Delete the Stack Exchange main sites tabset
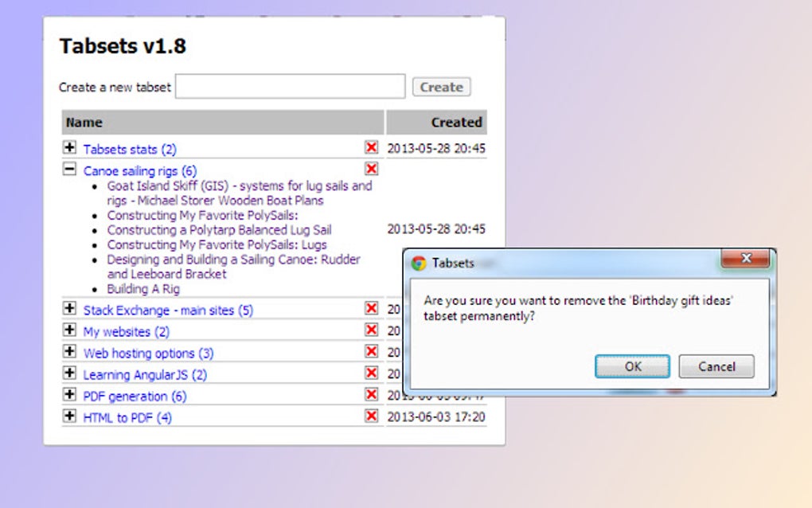 tap(371, 309)
